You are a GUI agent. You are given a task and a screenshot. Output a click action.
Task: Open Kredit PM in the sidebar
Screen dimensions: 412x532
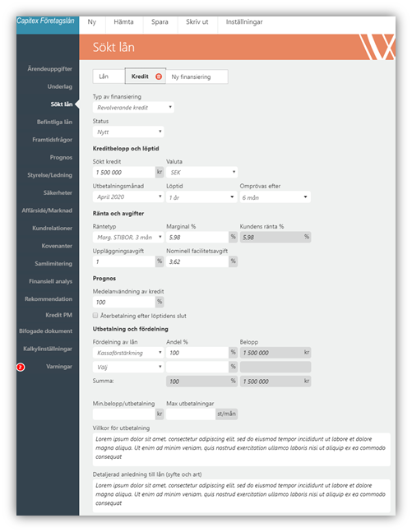pos(58,315)
